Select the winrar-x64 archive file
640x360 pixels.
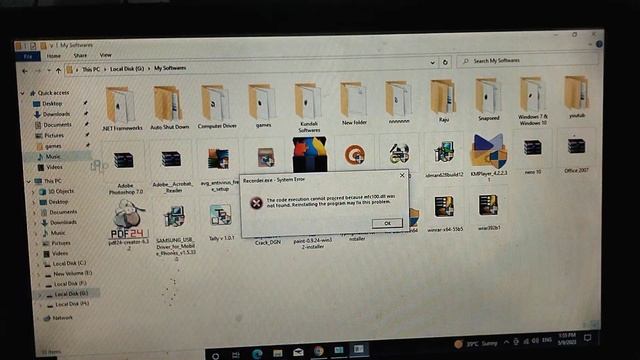tap(445, 213)
